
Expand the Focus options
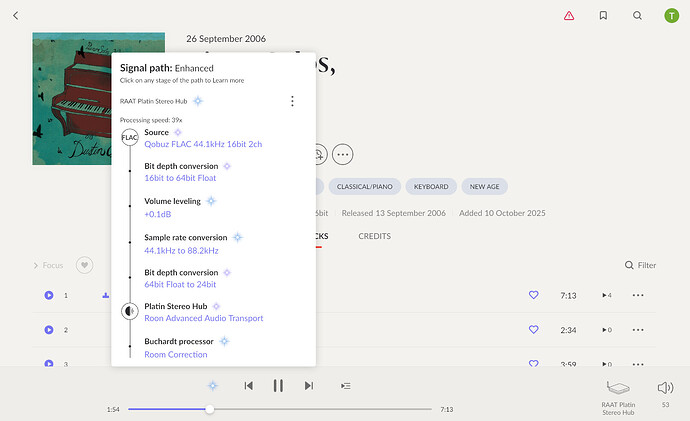[48, 265]
